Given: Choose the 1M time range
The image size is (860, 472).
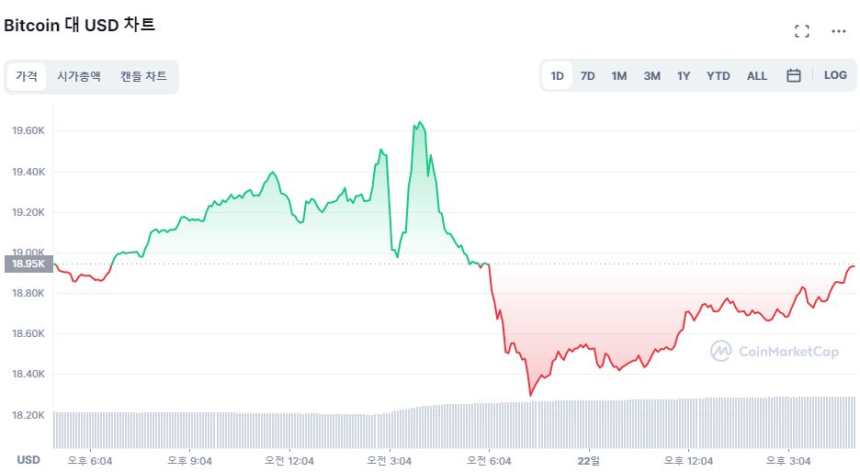Looking at the screenshot, I should pos(619,75).
